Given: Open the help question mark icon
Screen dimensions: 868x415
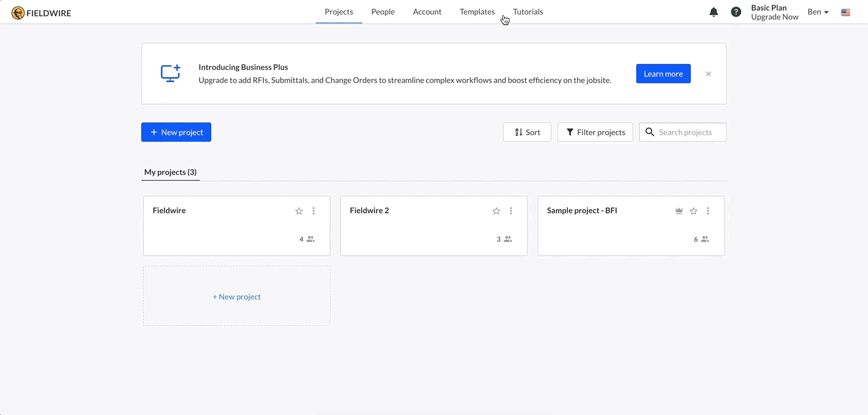Looking at the screenshot, I should point(736,12).
